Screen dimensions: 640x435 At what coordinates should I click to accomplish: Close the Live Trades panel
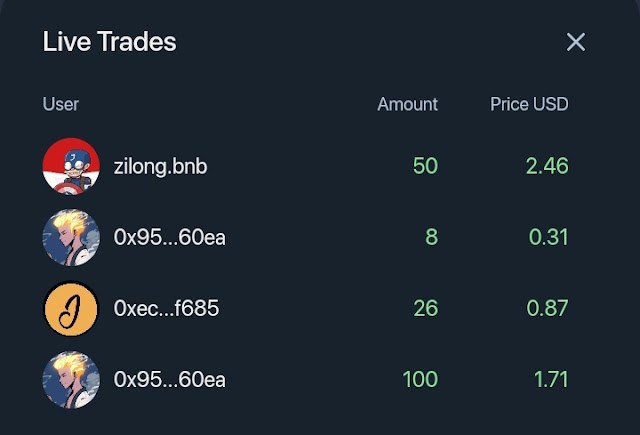pyautogui.click(x=576, y=42)
